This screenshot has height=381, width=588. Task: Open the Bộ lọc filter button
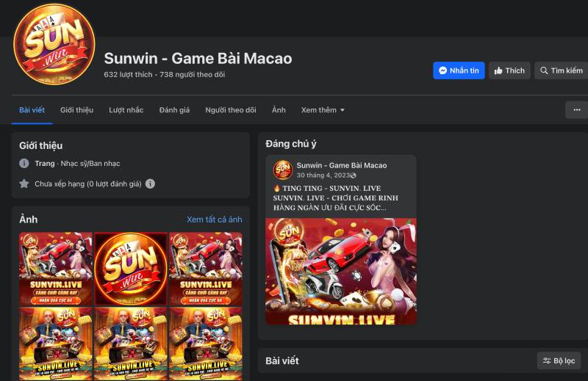pyautogui.click(x=559, y=360)
